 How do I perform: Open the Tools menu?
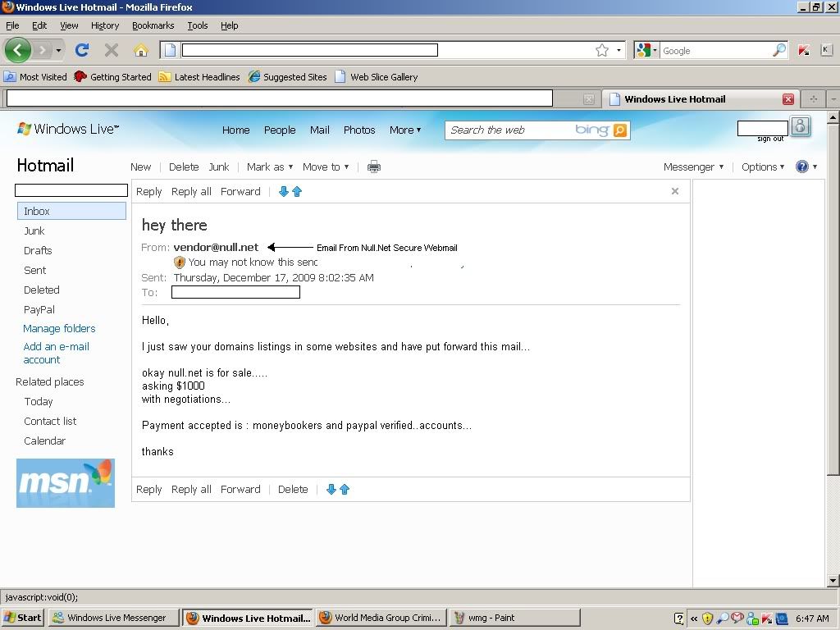(x=197, y=25)
